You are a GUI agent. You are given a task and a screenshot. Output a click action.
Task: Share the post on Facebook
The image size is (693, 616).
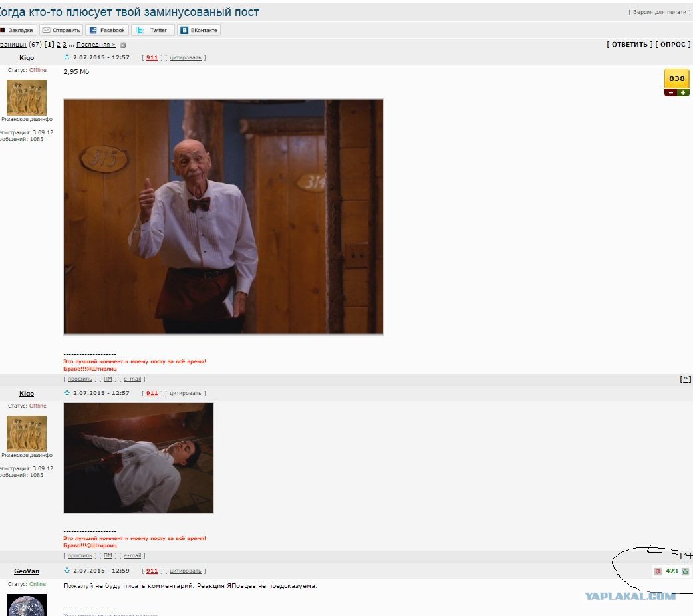[x=107, y=30]
